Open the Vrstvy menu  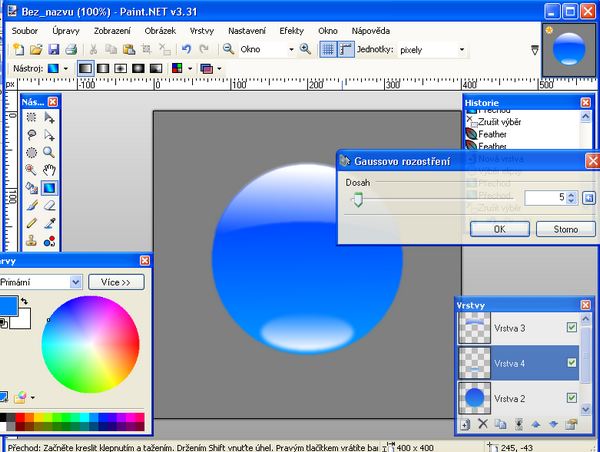[x=201, y=31]
